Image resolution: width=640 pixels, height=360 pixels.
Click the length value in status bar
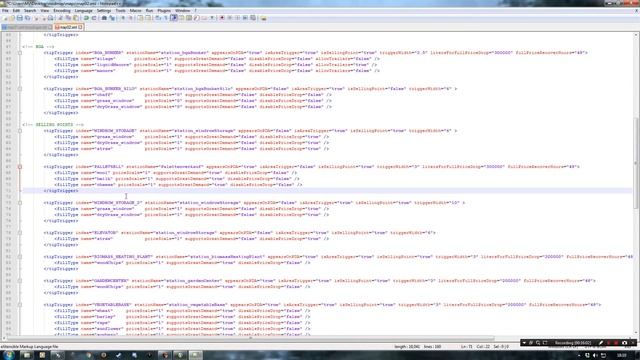[407, 347]
